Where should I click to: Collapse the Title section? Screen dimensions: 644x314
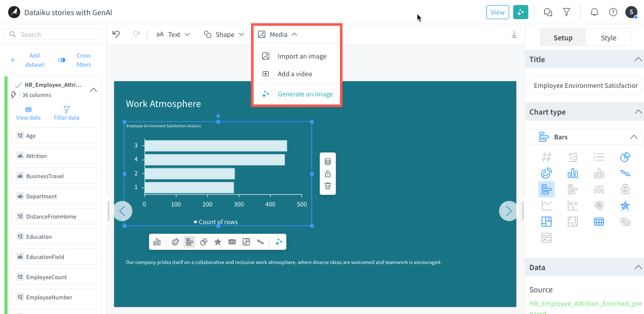(x=637, y=59)
